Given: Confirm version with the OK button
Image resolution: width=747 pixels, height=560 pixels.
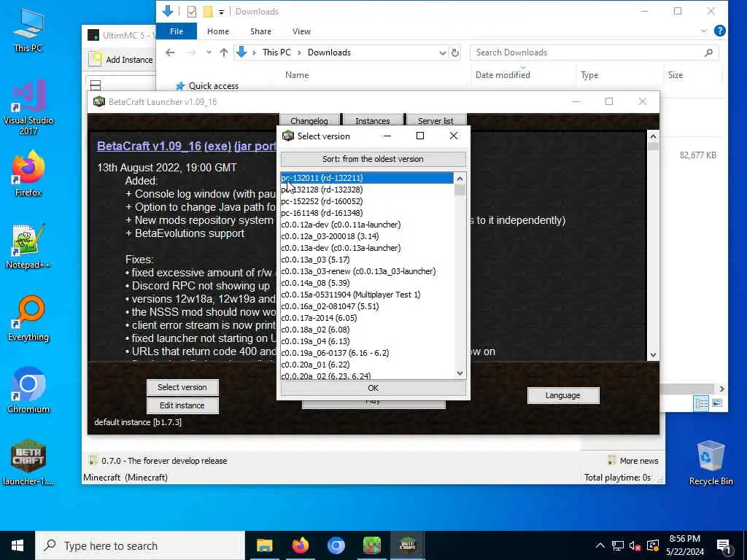Looking at the screenshot, I should pos(373,388).
